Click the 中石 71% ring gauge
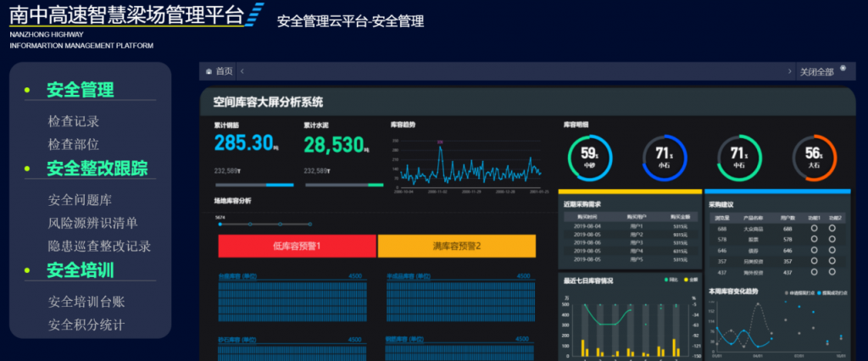This screenshot has width=868, height=361. (x=738, y=156)
